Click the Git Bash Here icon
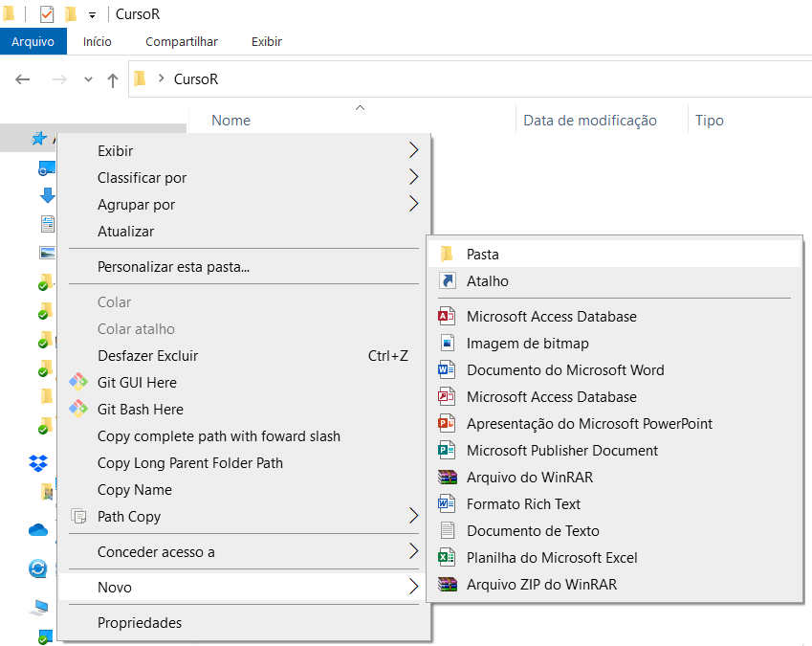Image resolution: width=812 pixels, height=646 pixels. click(x=78, y=409)
